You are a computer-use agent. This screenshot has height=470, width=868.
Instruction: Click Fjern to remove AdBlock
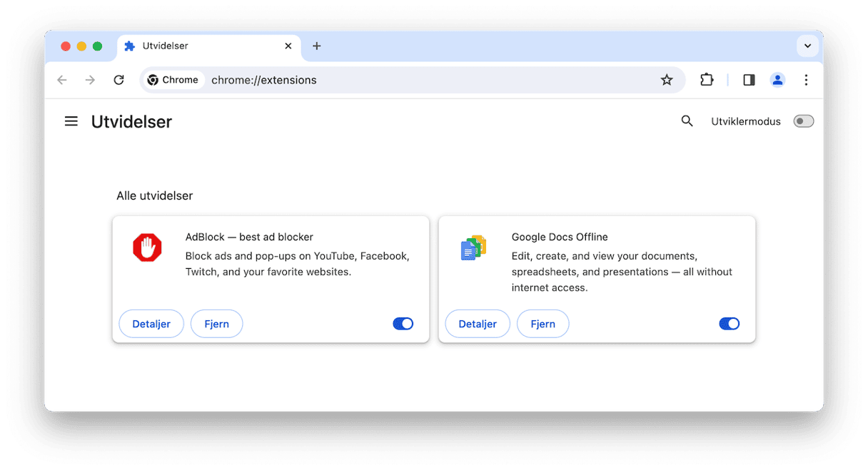pyautogui.click(x=217, y=324)
